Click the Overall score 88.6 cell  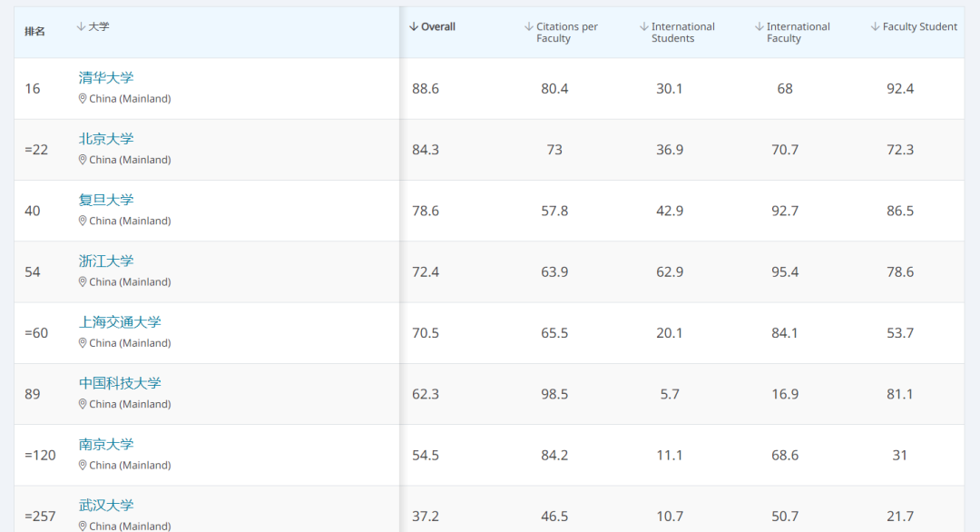click(426, 89)
